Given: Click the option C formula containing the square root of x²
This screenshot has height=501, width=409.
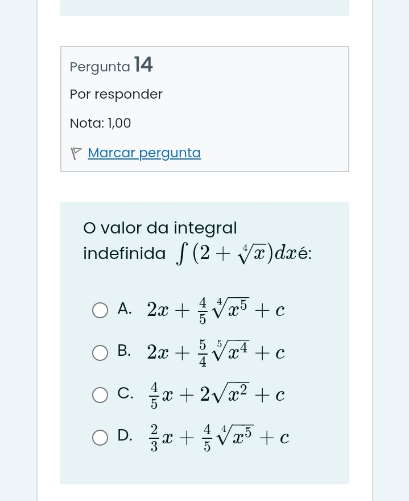Looking at the screenshot, I should pyautogui.click(x=216, y=395).
